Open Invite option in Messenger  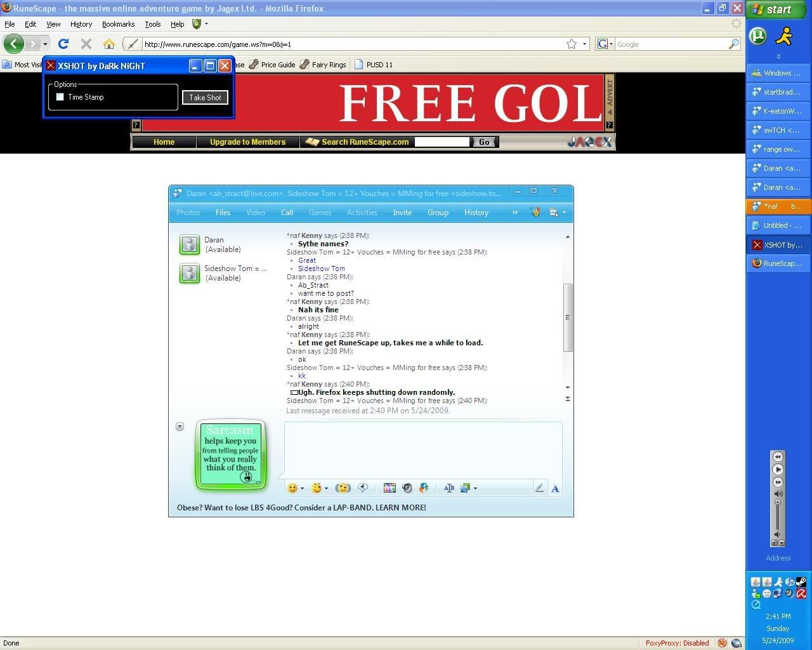click(x=402, y=213)
